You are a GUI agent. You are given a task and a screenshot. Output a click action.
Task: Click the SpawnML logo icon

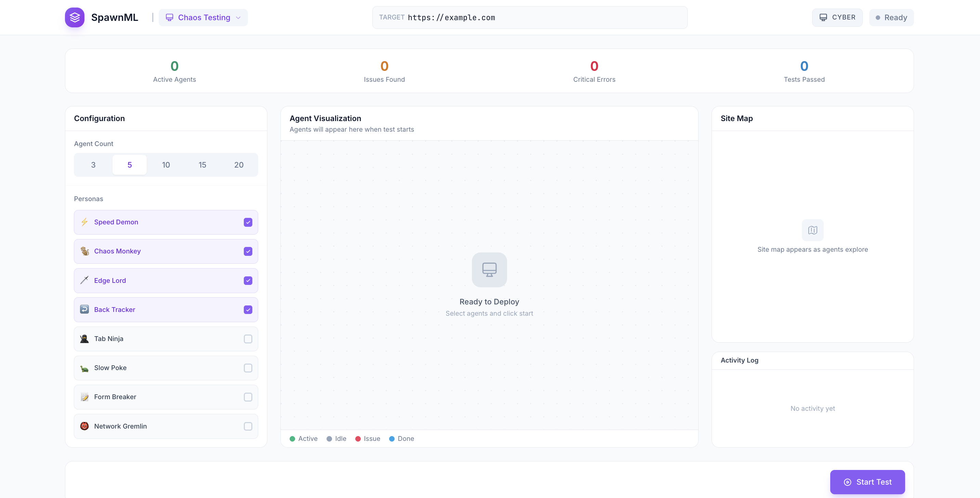[x=75, y=17]
